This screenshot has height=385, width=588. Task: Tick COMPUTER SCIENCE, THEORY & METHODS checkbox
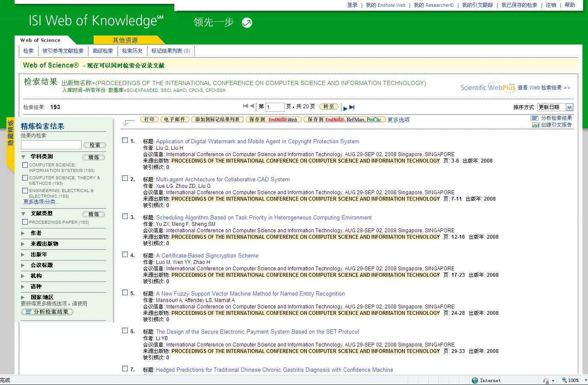[25, 178]
